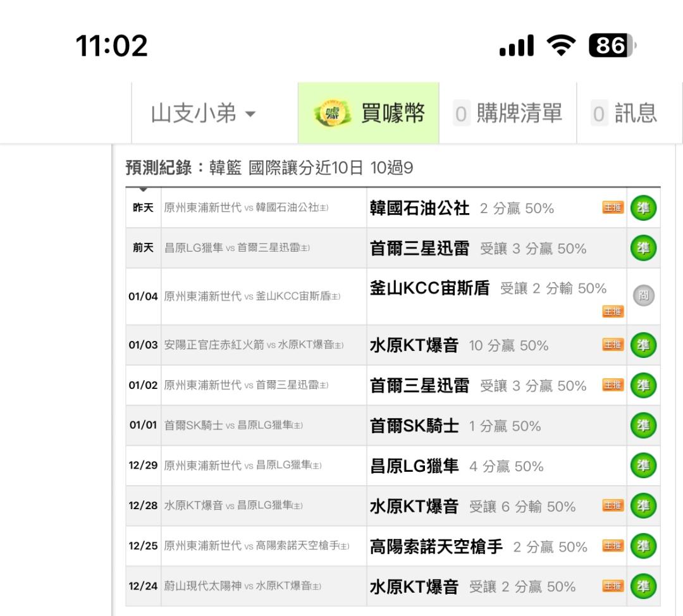Click the 前天 date cell
The image size is (683, 616).
[x=144, y=248]
